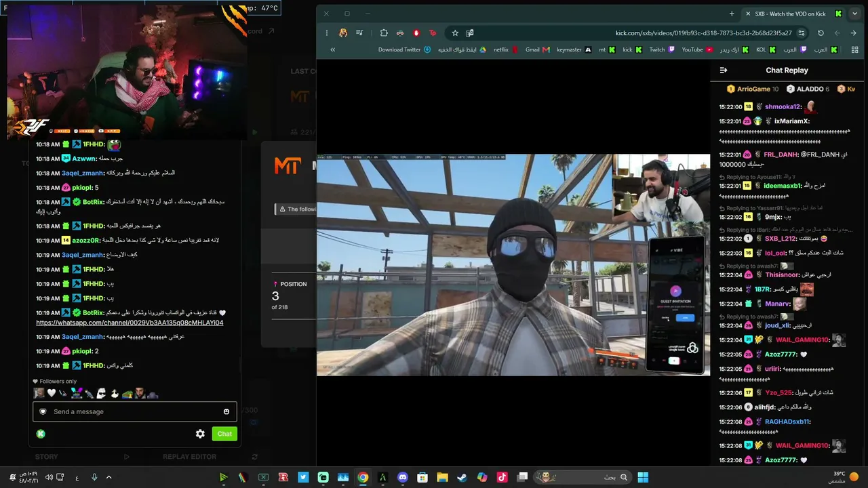Screen dimensions: 868x488
Task: Open Google Chrome from the taskbar
Action: tap(363, 477)
